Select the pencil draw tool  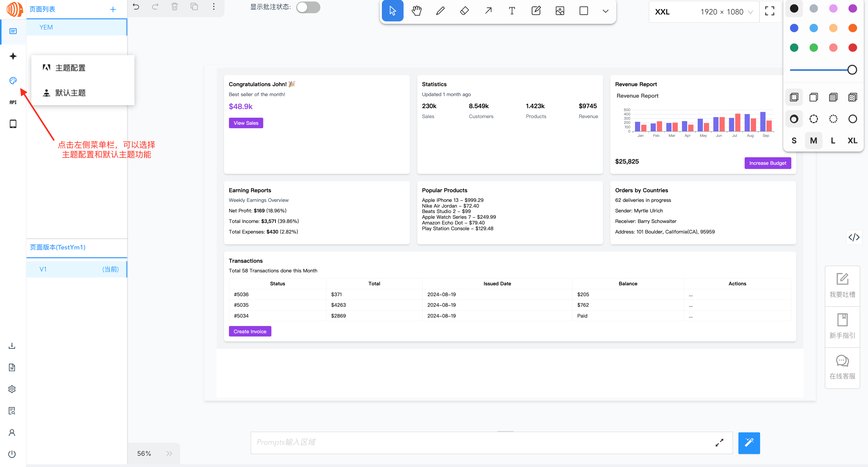pos(440,11)
